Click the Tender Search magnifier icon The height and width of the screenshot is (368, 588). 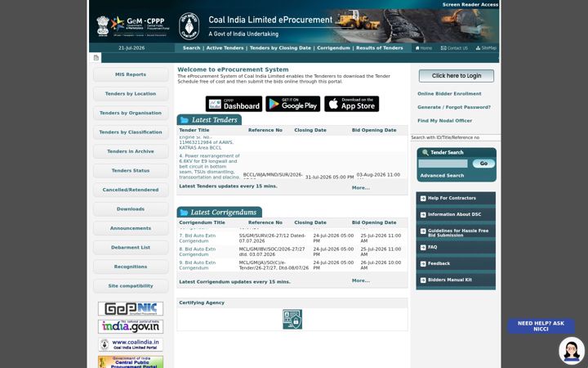coord(425,152)
